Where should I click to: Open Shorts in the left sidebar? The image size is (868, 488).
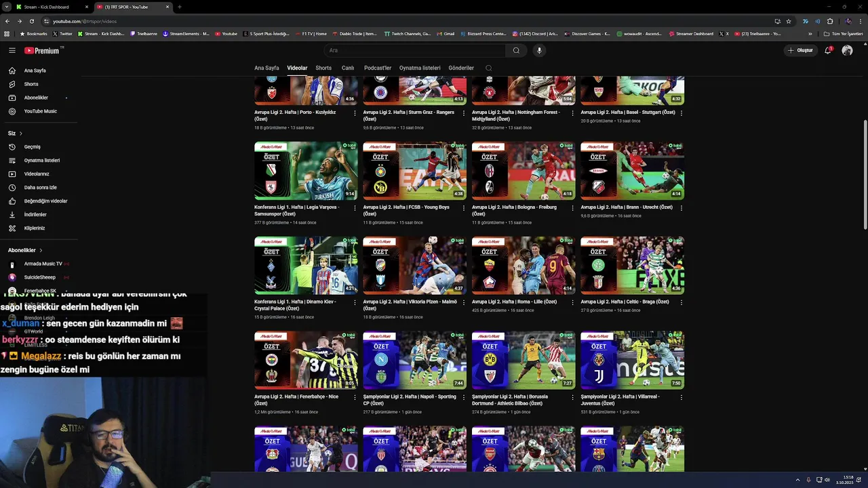pos(31,84)
